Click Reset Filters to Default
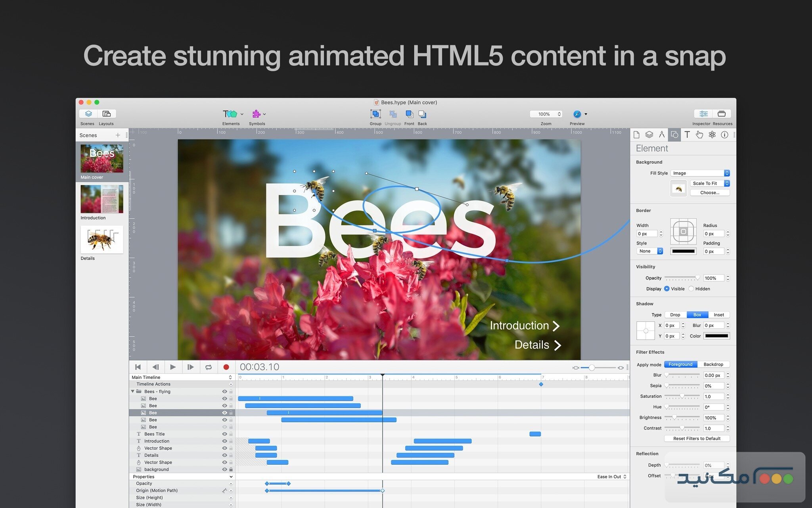The image size is (812, 508). pos(697,439)
